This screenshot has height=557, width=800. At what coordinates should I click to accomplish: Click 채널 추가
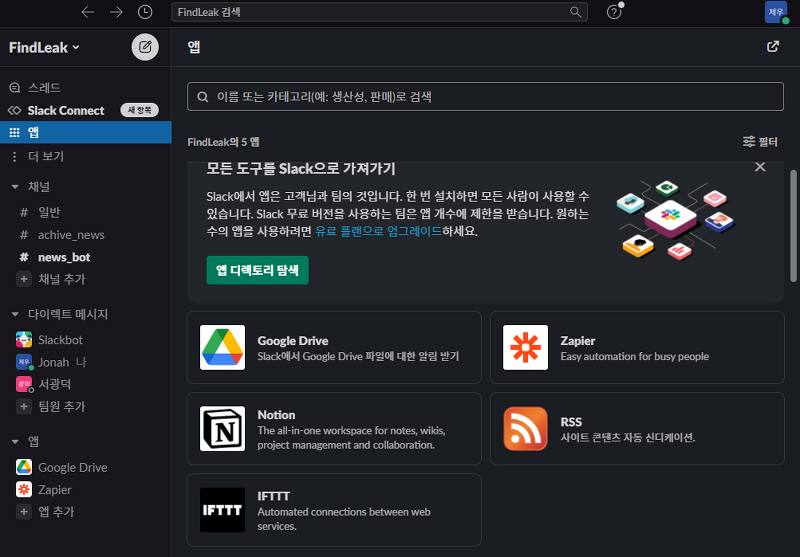pyautogui.click(x=86, y=279)
